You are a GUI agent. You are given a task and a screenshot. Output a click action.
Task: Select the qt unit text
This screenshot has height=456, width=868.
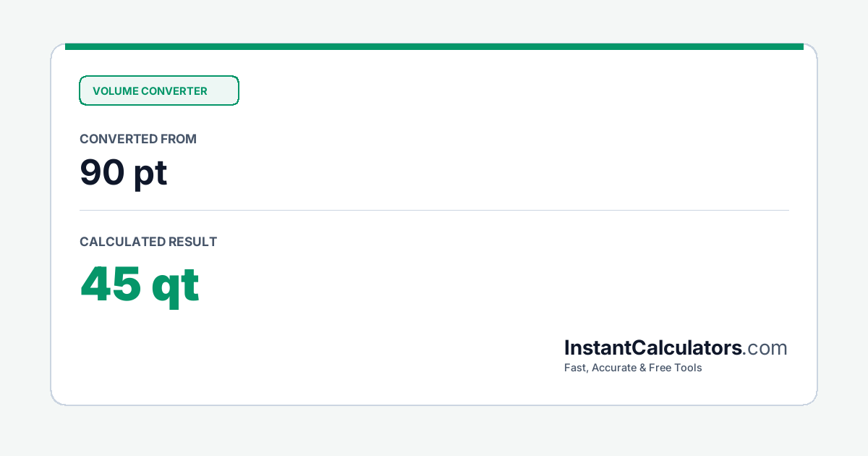pos(176,287)
